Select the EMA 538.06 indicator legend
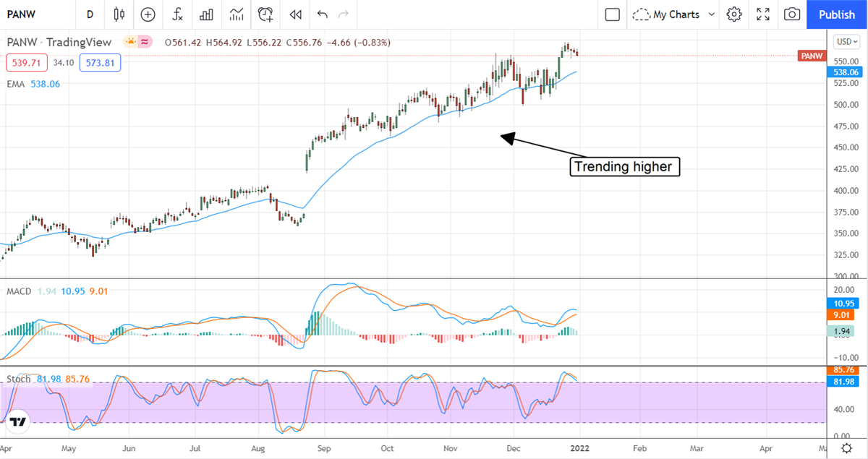Screen dimensions: 868x459 pos(34,84)
